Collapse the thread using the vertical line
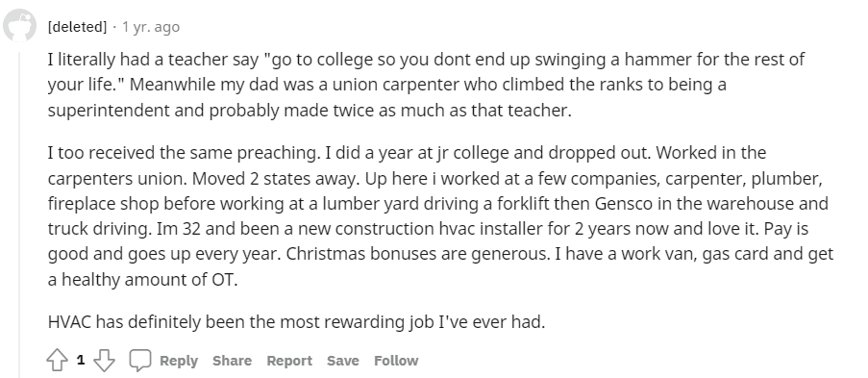 click(x=19, y=215)
